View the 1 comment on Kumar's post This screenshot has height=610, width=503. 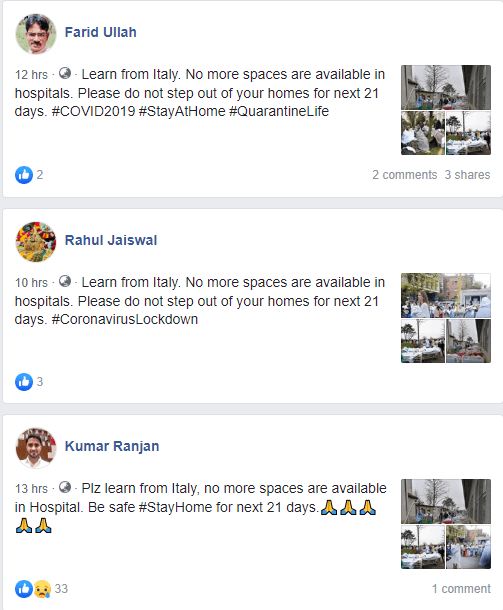(461, 589)
